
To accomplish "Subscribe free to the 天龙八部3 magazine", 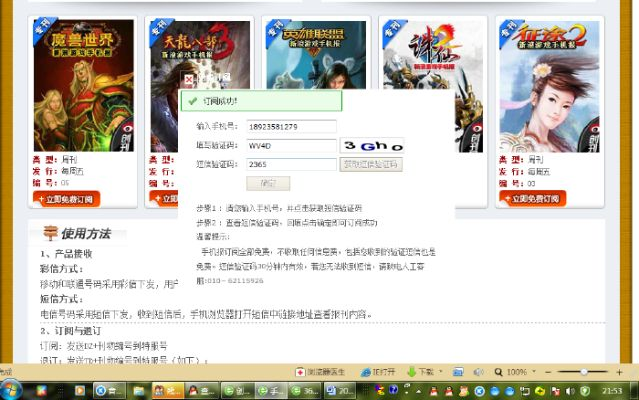I will pyautogui.click(x=164, y=199).
